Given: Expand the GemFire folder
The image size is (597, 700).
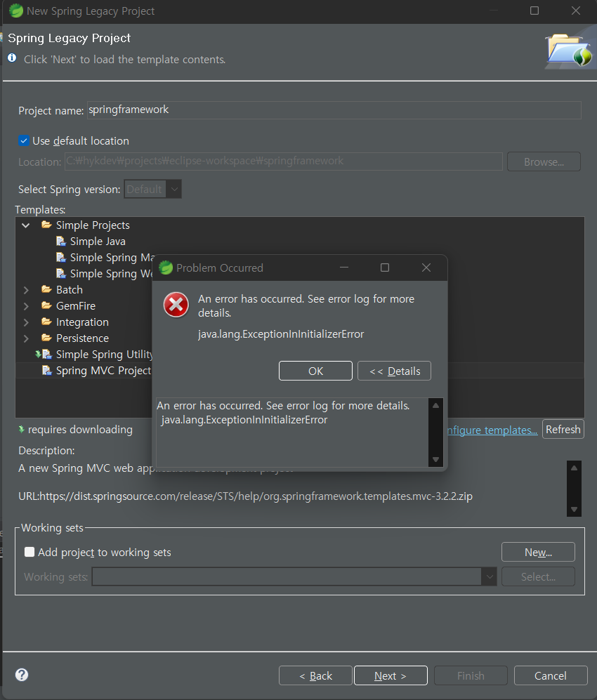Looking at the screenshot, I should [26, 306].
